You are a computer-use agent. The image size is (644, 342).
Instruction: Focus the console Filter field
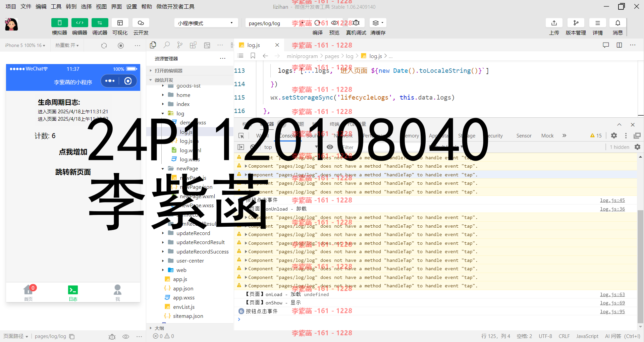382,147
